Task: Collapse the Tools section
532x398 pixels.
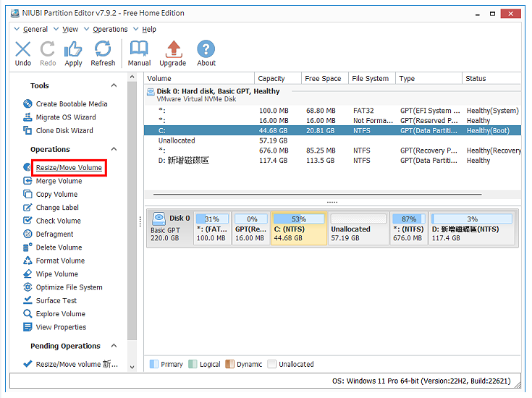Action: click(x=114, y=85)
